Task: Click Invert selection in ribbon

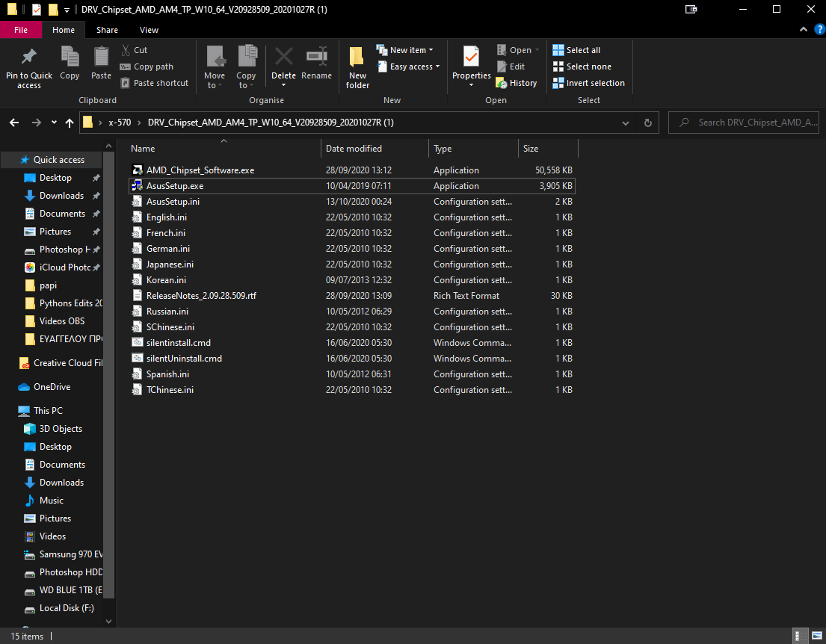Action: (588, 83)
